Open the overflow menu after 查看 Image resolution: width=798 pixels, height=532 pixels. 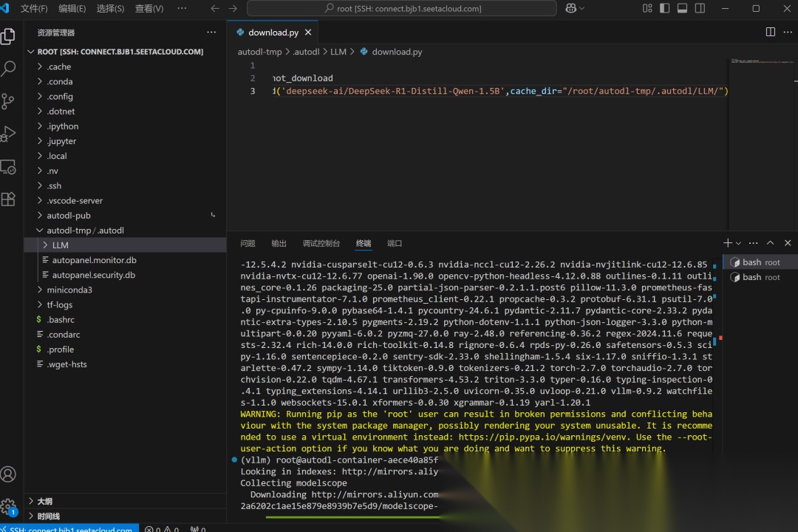click(182, 9)
